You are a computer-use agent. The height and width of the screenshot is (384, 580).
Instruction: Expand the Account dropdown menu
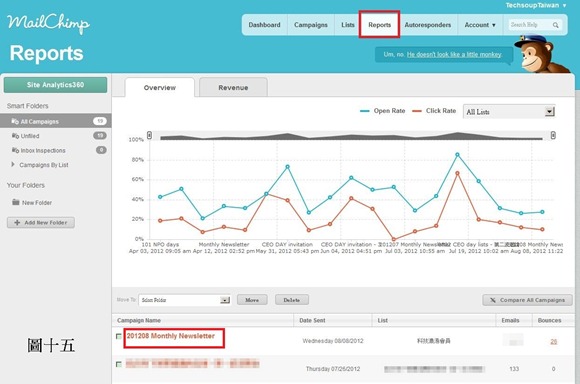pos(480,25)
